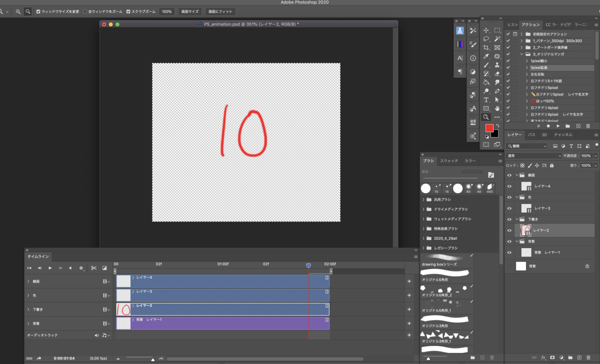Open the 3D tab
The width and height of the screenshot is (600, 364).
coord(544,135)
